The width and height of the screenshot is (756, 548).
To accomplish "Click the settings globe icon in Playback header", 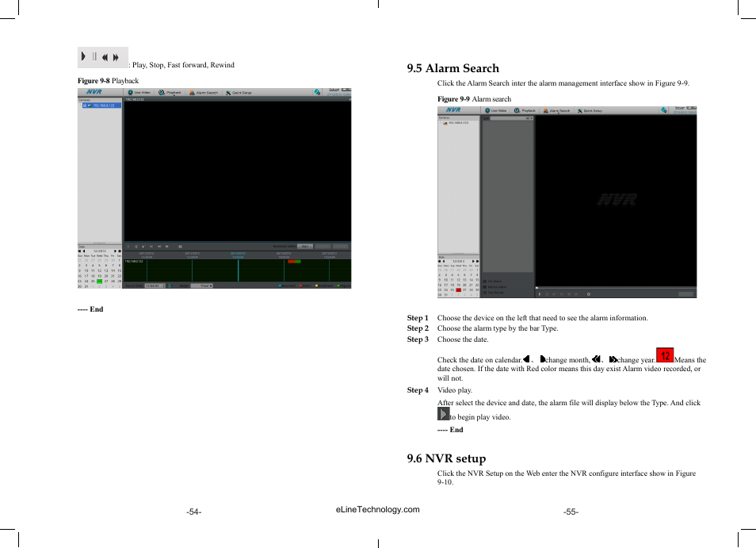I will 316,92.
